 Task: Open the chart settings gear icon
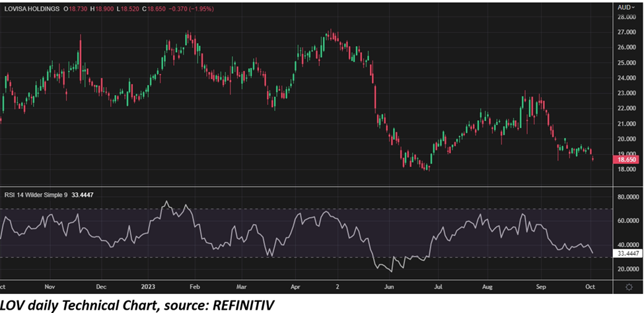(x=628, y=287)
